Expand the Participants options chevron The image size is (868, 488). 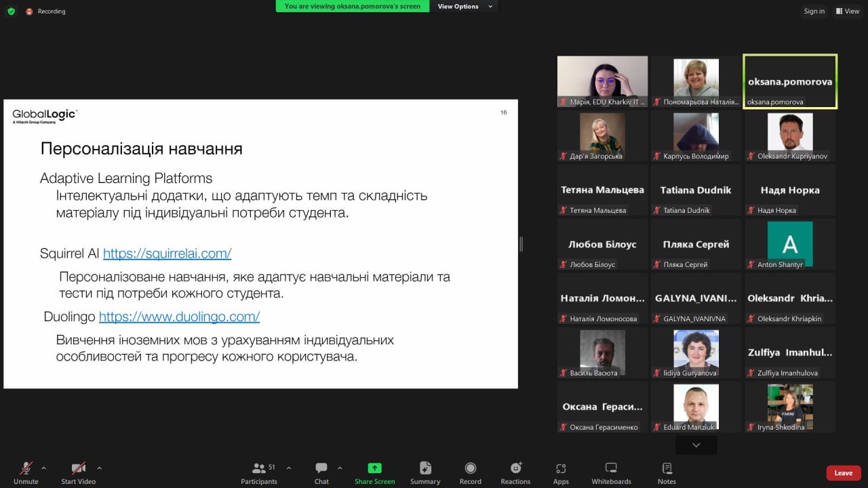click(x=288, y=468)
